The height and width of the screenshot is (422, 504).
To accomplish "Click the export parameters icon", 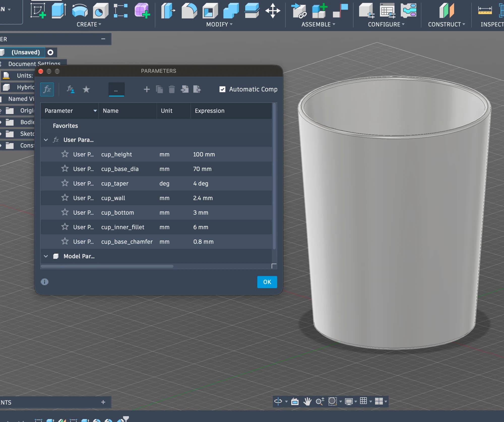I will coord(197,89).
